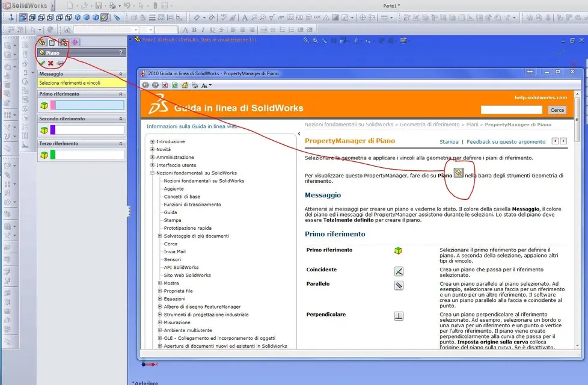Switch to the PropertyManager tab
Viewport: 588px width, 385px height.
click(52, 42)
